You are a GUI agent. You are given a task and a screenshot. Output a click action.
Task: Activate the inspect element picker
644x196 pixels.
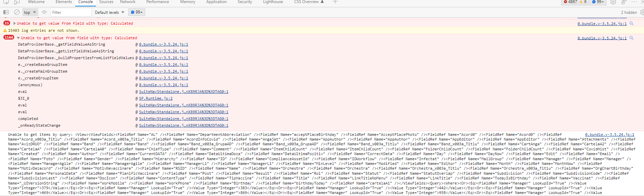click(6, 2)
